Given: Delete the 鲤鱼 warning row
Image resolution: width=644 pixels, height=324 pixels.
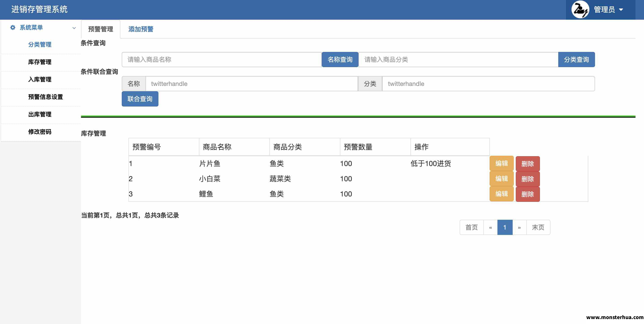Looking at the screenshot, I should (x=527, y=194).
